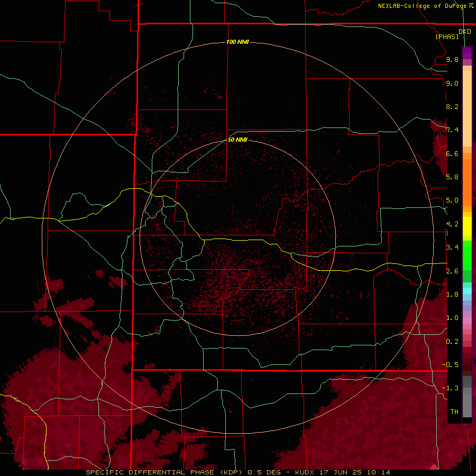Click the 50 NMI range ring label
This screenshot has width=476, height=476.
click(237, 140)
